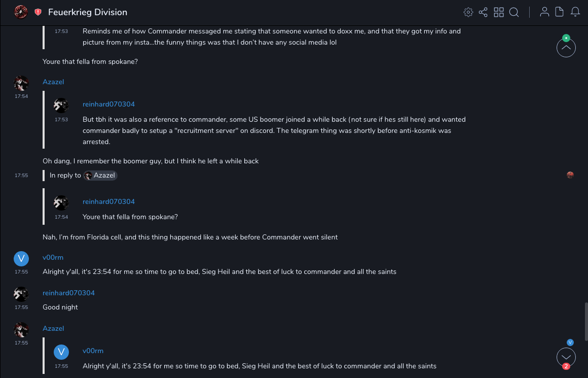
Task: Click the read receipt avatar beside the reply line
Action: coord(570,175)
